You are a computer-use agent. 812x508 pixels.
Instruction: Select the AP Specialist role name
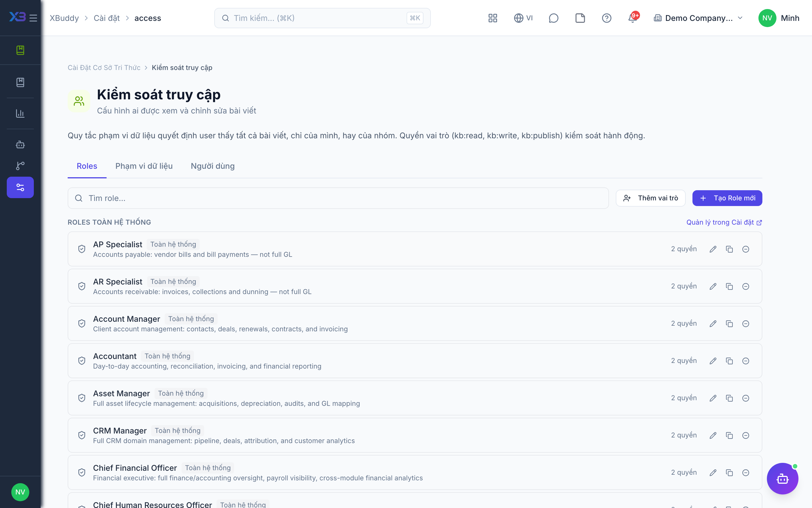tap(118, 244)
